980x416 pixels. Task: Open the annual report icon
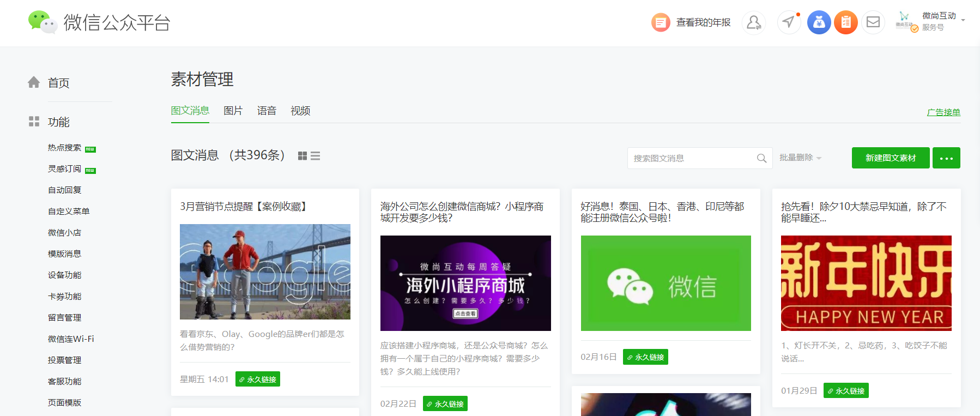point(661,22)
